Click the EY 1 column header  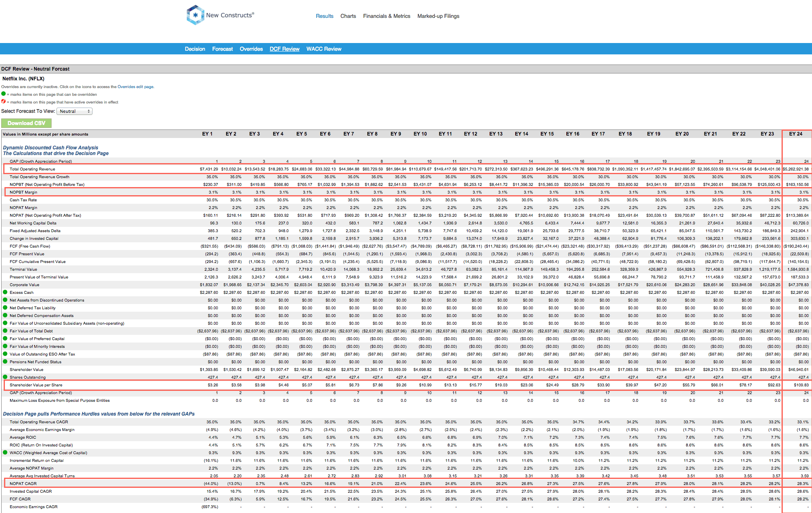[207, 134]
